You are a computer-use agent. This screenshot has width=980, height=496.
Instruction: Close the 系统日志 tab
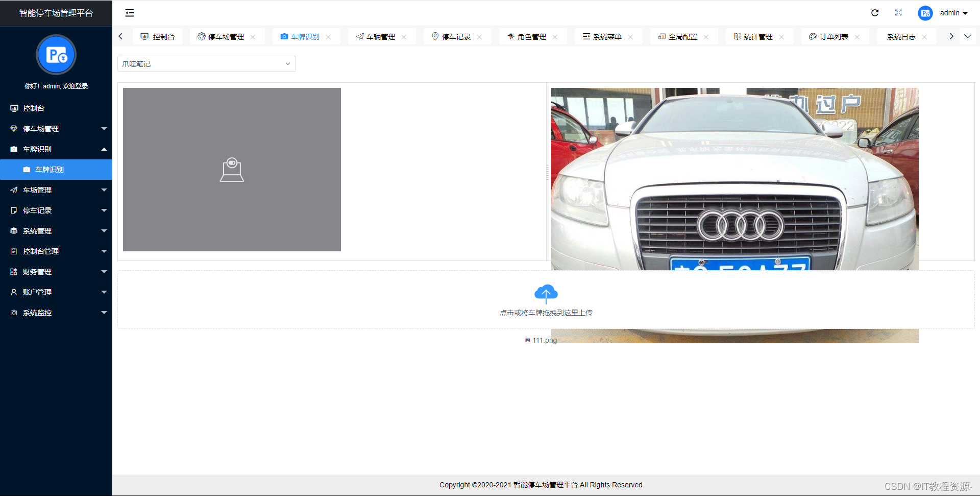(924, 37)
